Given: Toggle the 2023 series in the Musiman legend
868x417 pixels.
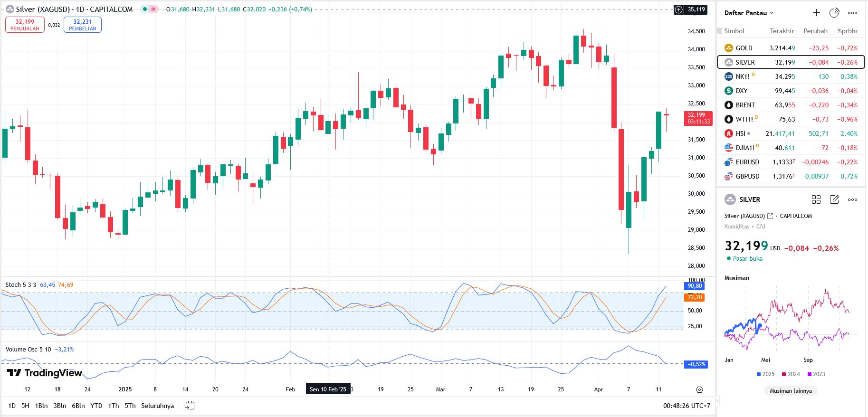Looking at the screenshot, I should tap(816, 374).
